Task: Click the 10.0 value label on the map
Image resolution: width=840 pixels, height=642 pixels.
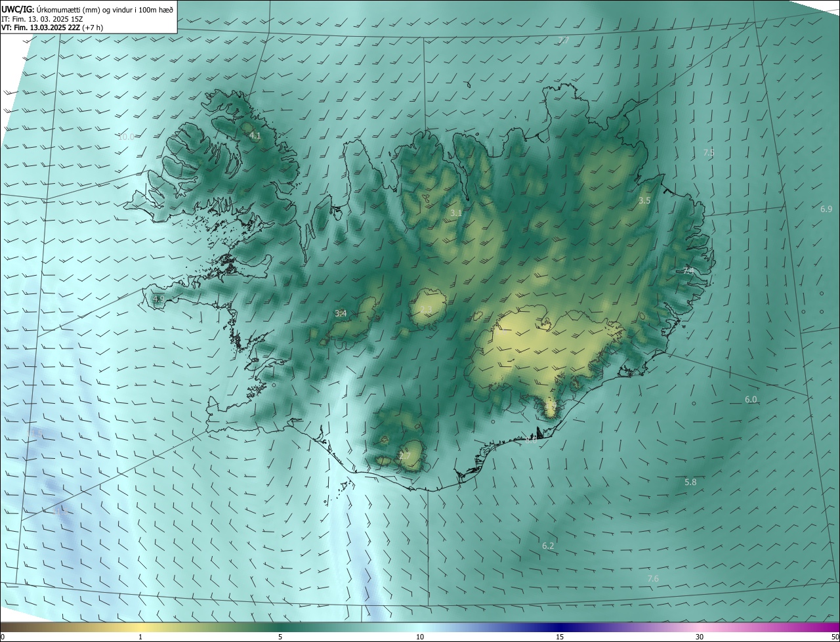Action: (x=126, y=137)
